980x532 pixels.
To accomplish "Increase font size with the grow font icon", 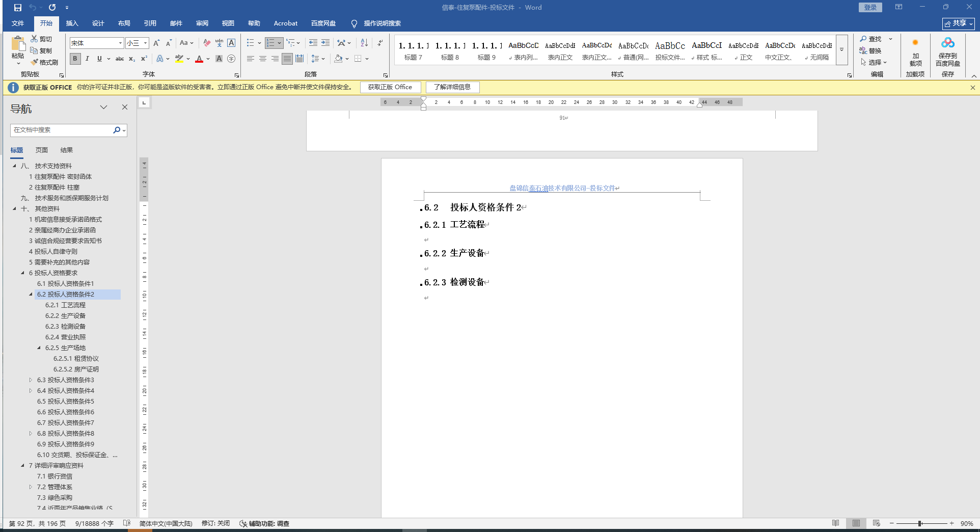I will pyautogui.click(x=156, y=43).
